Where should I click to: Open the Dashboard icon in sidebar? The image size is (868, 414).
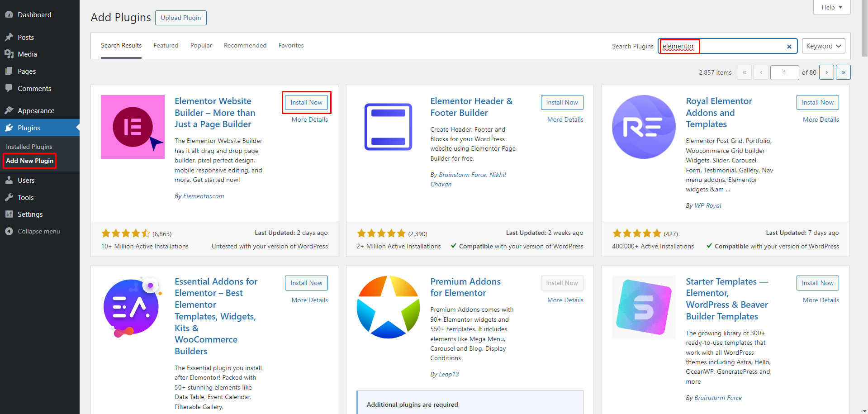(9, 14)
